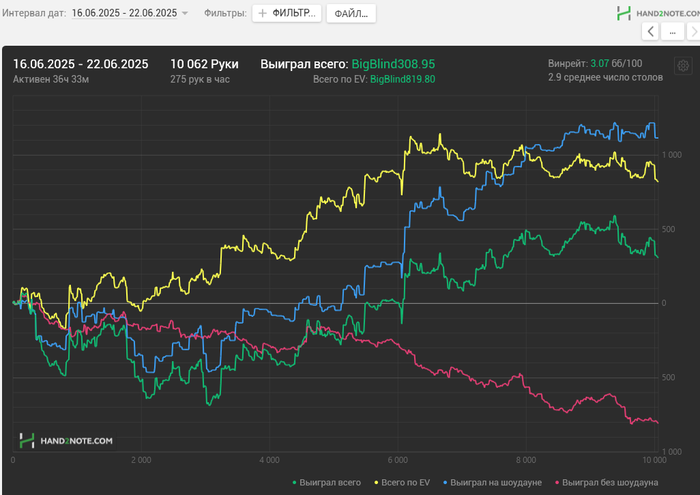
Task: Open the chart settings gear icon
Action: [x=683, y=66]
